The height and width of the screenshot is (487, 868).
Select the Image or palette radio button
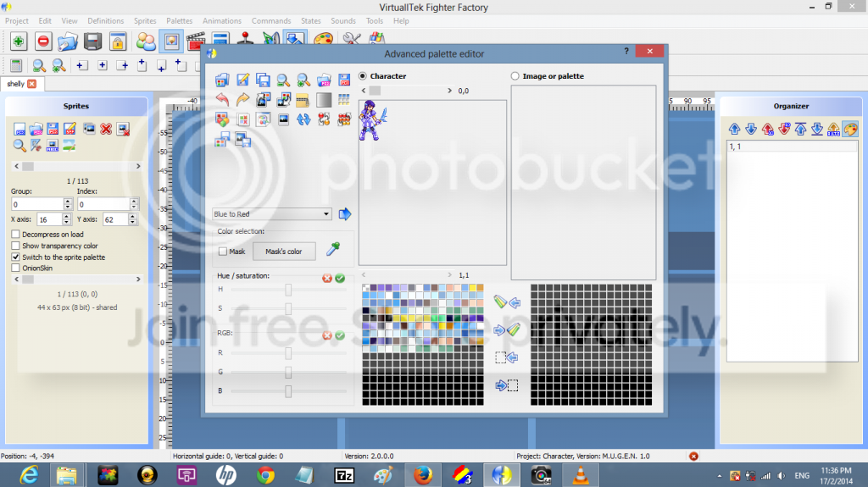(515, 76)
